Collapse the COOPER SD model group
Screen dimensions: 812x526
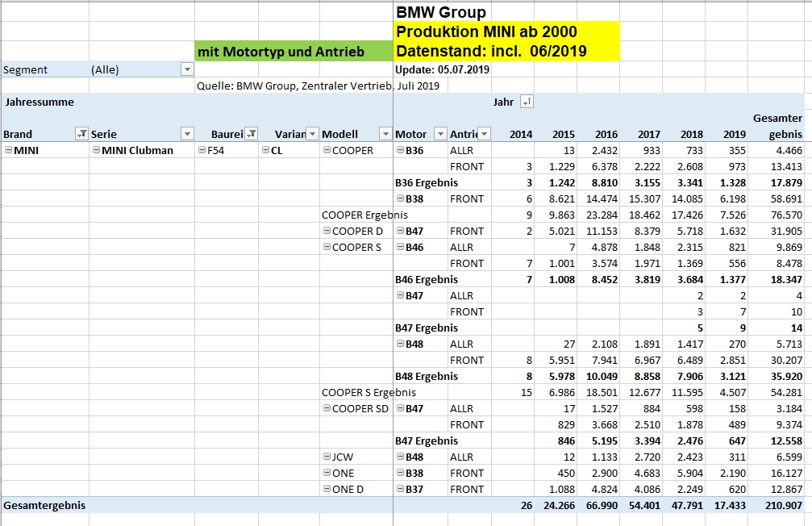click(x=327, y=408)
